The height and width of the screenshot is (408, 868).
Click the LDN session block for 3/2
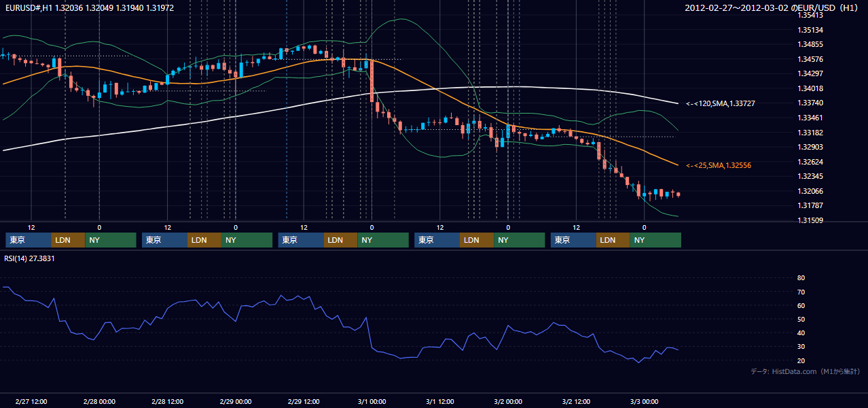[x=613, y=240]
